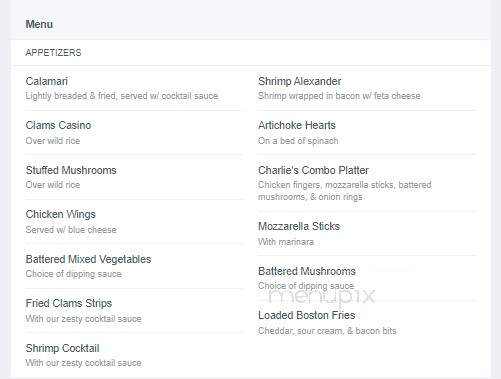This screenshot has height=379, width=501.
Task: Click the Menu heading
Action: (39, 24)
